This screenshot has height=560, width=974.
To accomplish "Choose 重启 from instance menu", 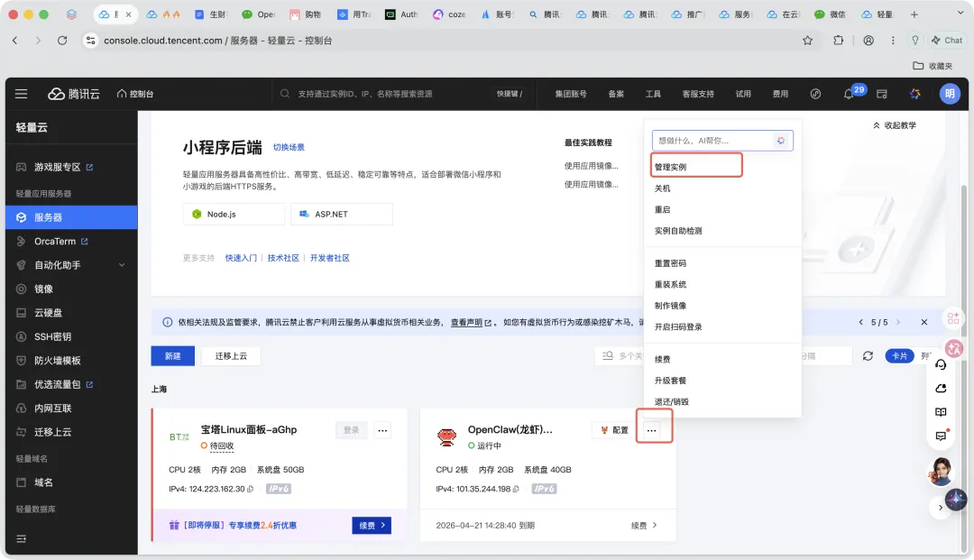I will coord(662,209).
